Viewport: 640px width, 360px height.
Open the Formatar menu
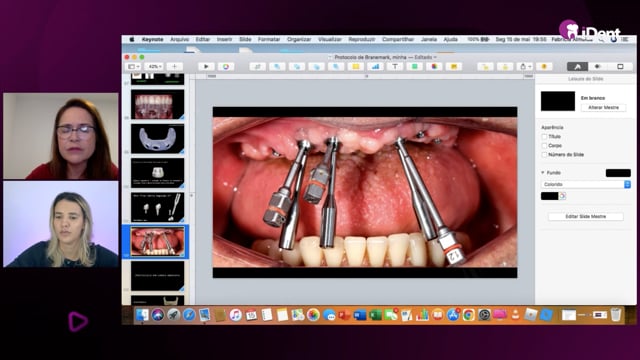pyautogui.click(x=269, y=40)
